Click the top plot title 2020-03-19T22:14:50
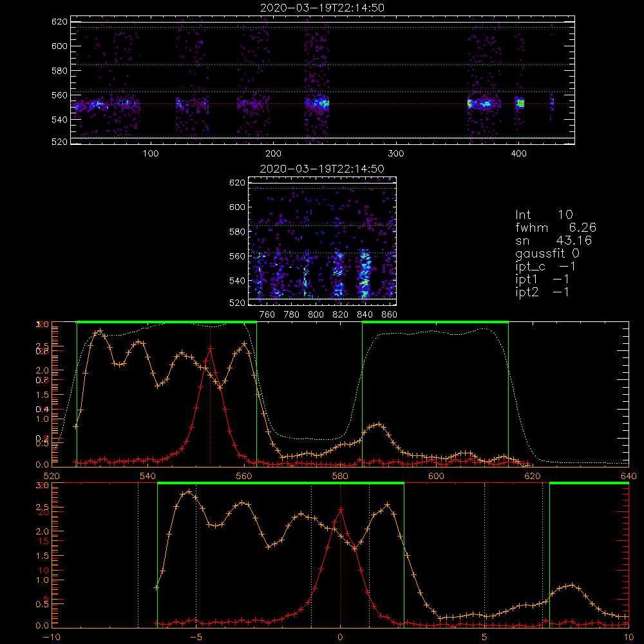Screen dimensions: 644x644 (322, 8)
